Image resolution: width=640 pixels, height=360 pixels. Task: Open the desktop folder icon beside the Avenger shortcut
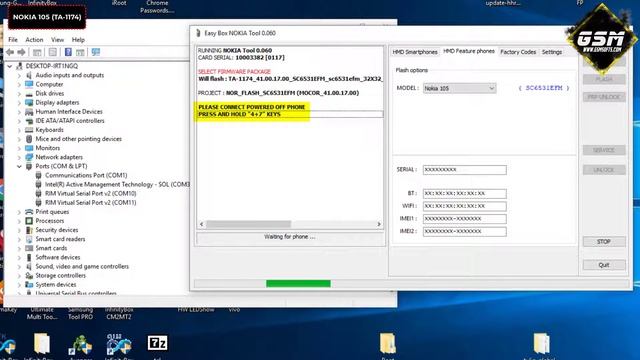tap(42, 343)
